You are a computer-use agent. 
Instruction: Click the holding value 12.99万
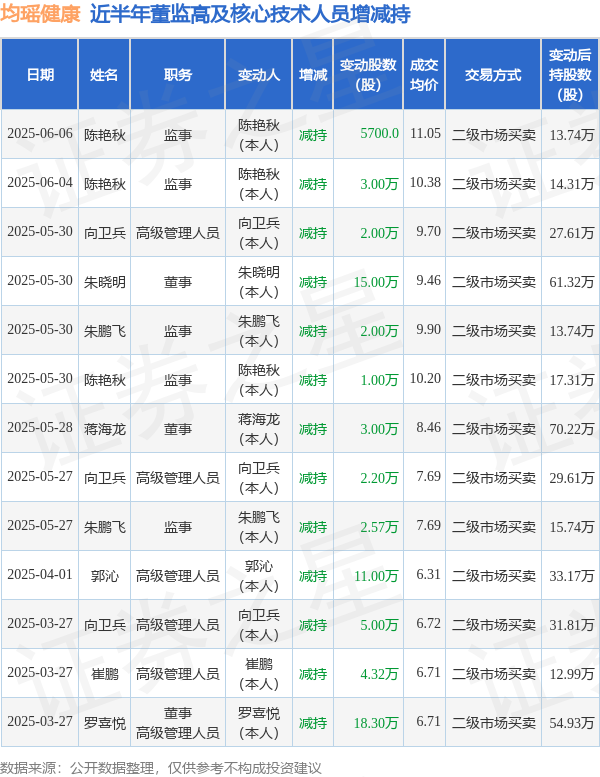click(x=572, y=674)
